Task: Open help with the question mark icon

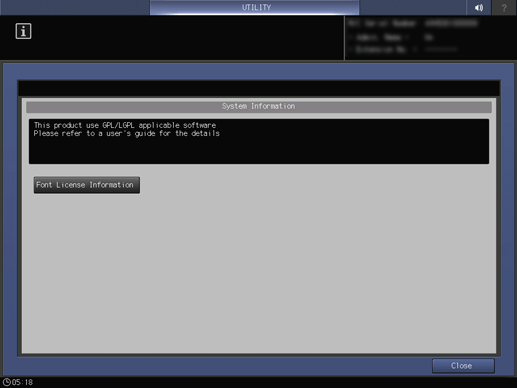Action: point(504,7)
